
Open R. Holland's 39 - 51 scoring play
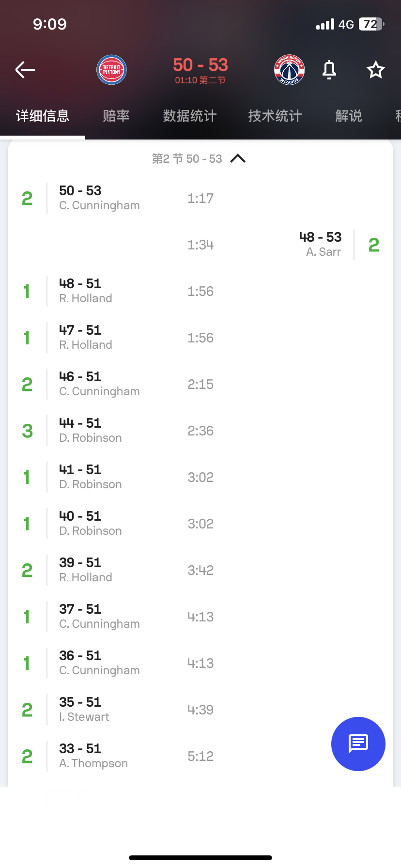click(86, 570)
